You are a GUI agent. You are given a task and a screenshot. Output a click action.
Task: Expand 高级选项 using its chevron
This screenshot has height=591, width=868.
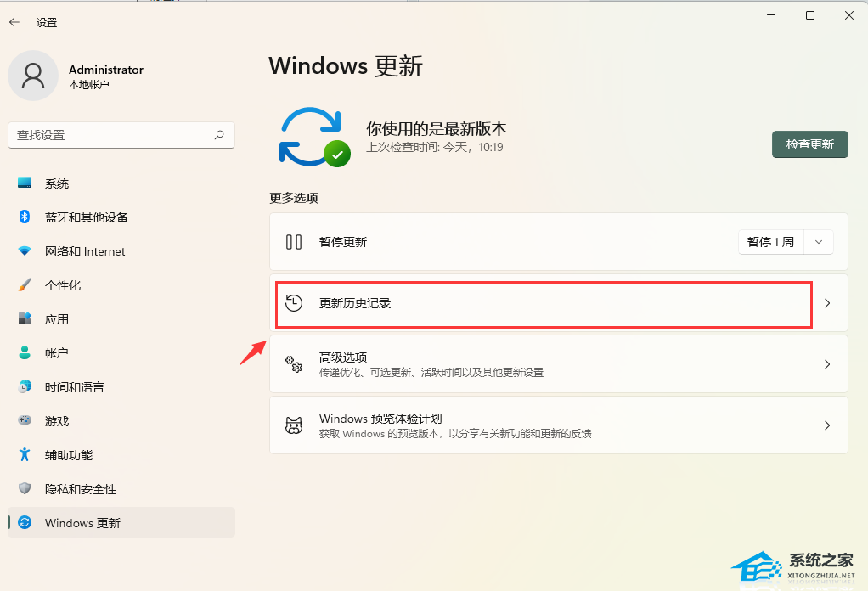(x=828, y=364)
